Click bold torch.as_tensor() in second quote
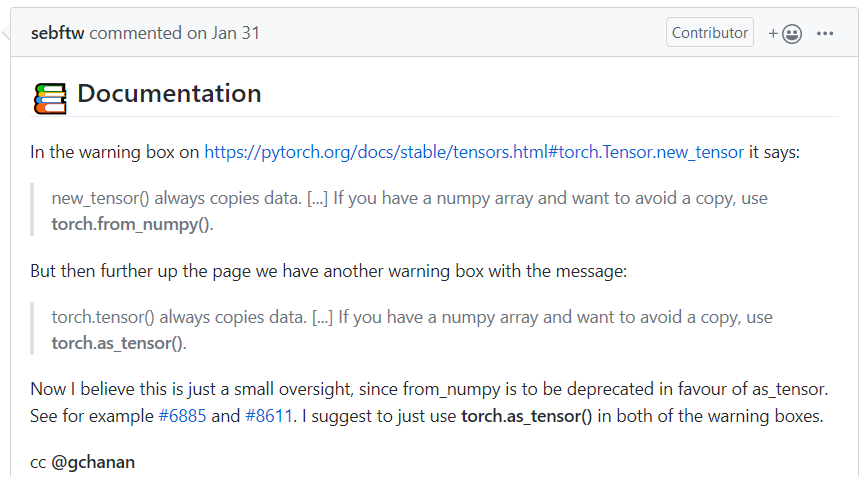 click(x=118, y=343)
